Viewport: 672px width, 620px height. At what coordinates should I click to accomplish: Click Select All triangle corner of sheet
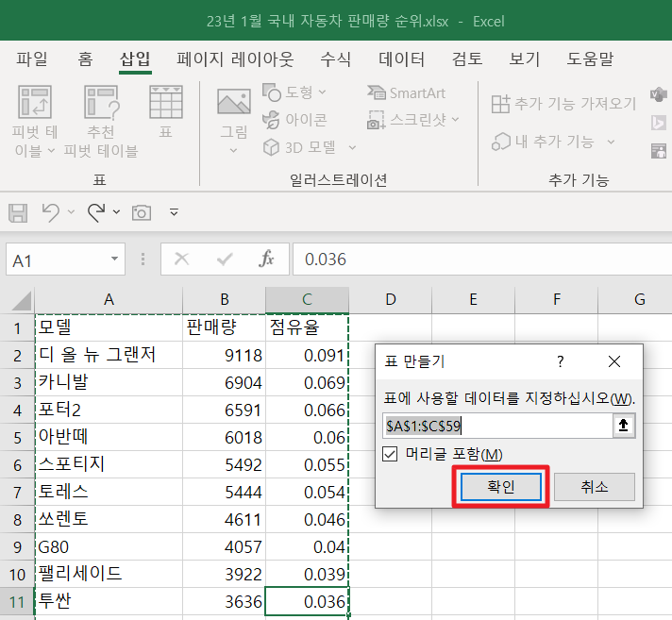coord(22,300)
